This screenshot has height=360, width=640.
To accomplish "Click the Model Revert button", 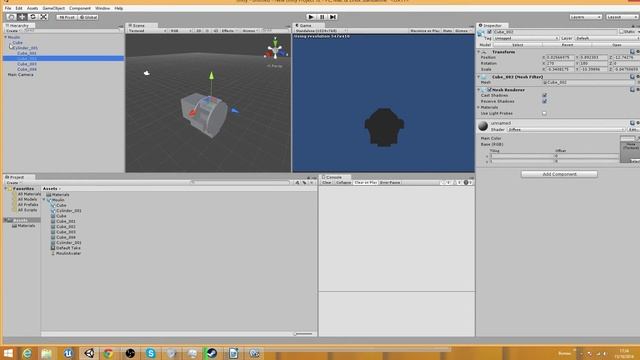I will coord(567,45).
